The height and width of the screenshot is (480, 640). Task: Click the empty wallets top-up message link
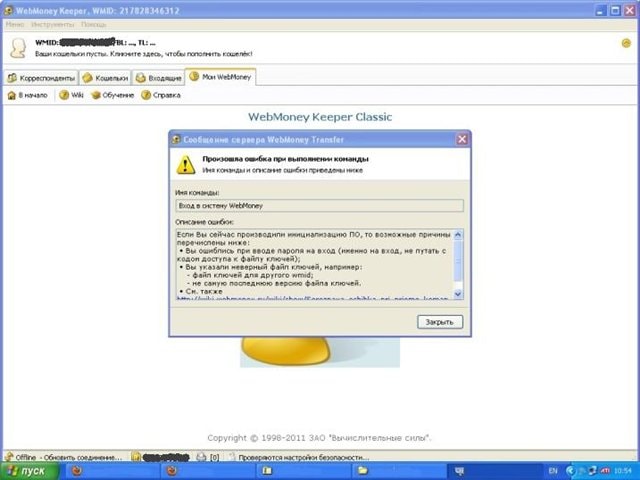(144, 54)
